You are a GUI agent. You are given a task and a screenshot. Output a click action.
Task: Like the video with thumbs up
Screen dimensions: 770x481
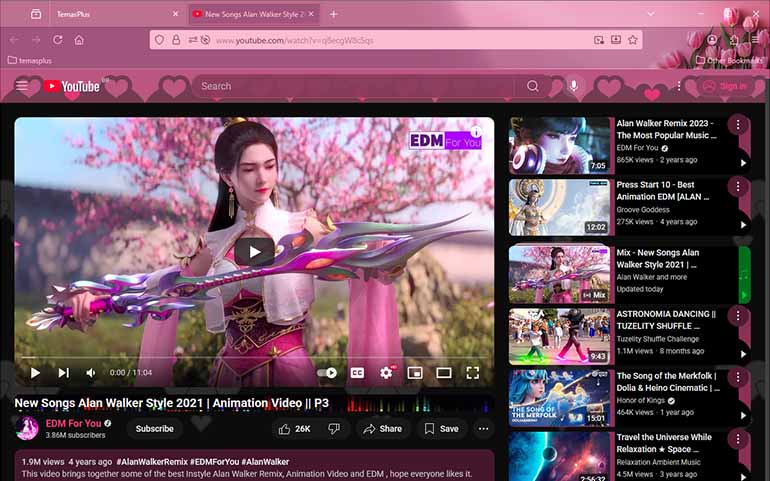click(295, 429)
